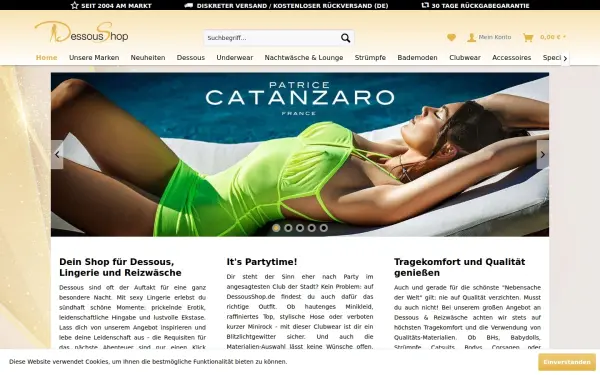This screenshot has width=600, height=375.
Task: Open the wishlist heart icon
Action: [452, 38]
